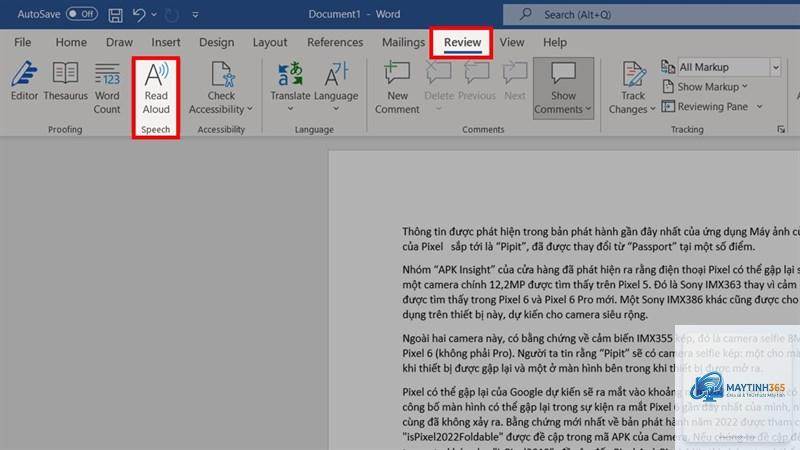Switch to the Insert tab
The width and height of the screenshot is (800, 450).
(166, 42)
